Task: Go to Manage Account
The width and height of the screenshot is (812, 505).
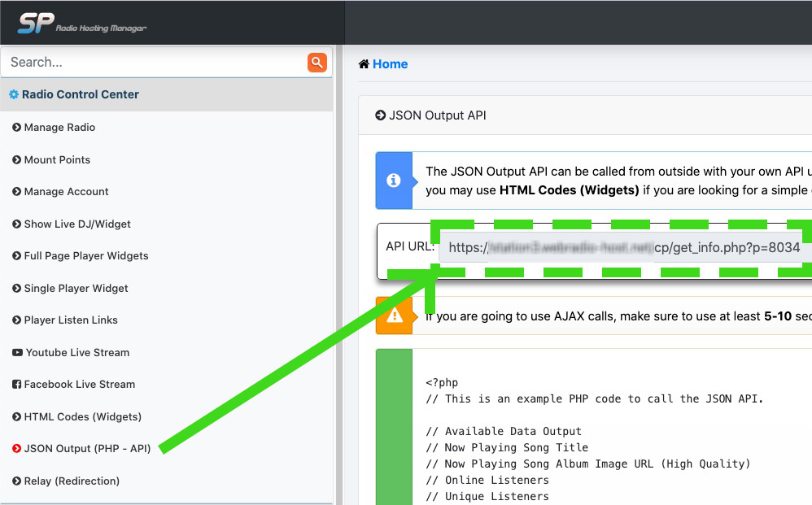Action: tap(66, 192)
